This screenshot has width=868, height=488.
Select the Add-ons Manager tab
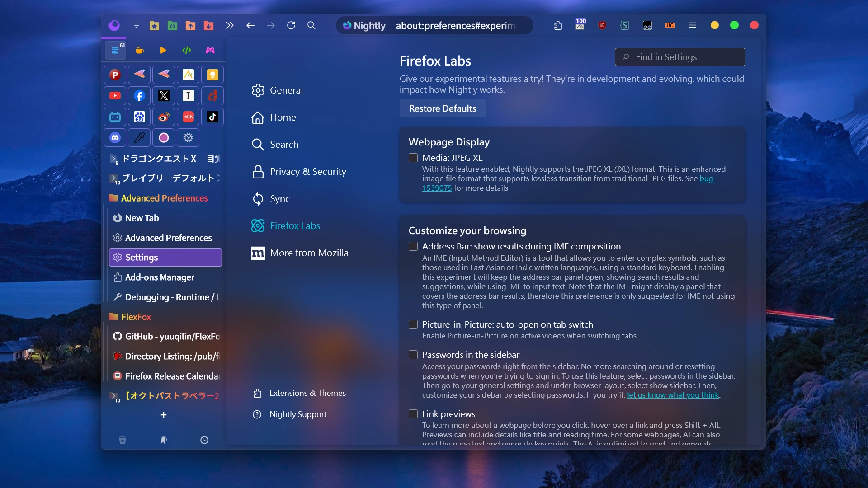click(x=160, y=277)
